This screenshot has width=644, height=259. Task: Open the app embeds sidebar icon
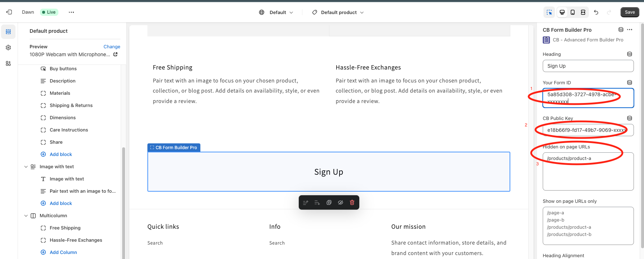(8, 63)
